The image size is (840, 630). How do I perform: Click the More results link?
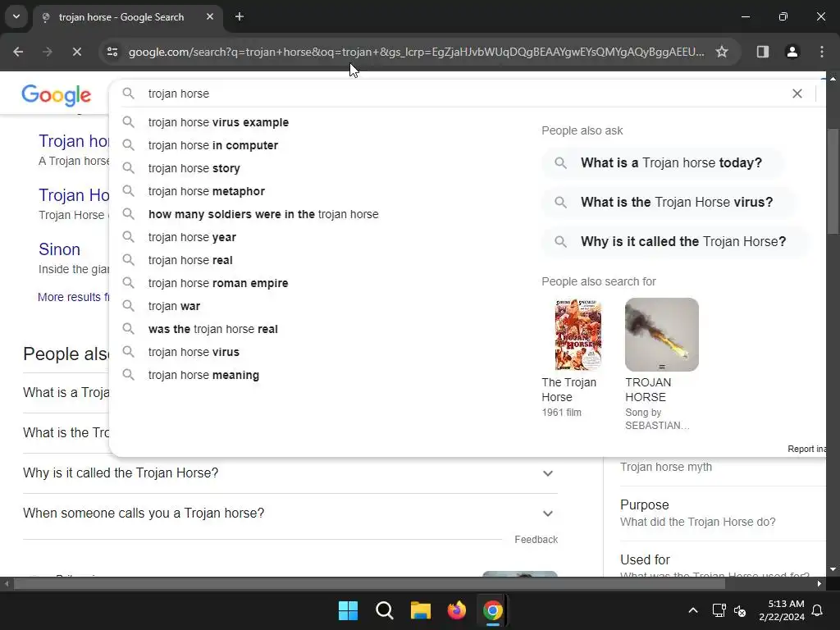click(x=73, y=297)
